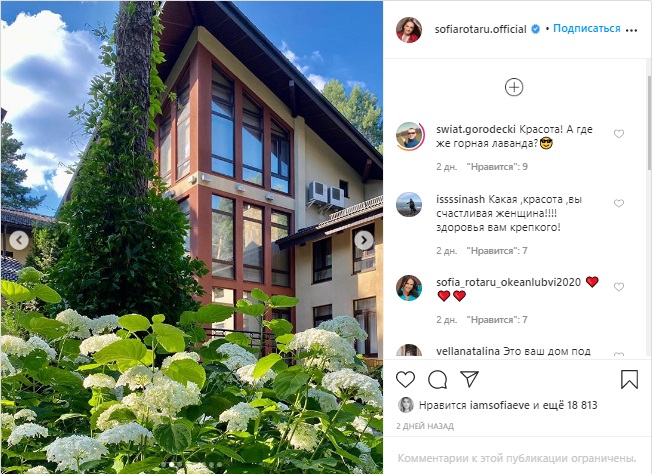This screenshot has width=652, height=474.
Task: Click the verified badge next to username
Action: click(536, 29)
